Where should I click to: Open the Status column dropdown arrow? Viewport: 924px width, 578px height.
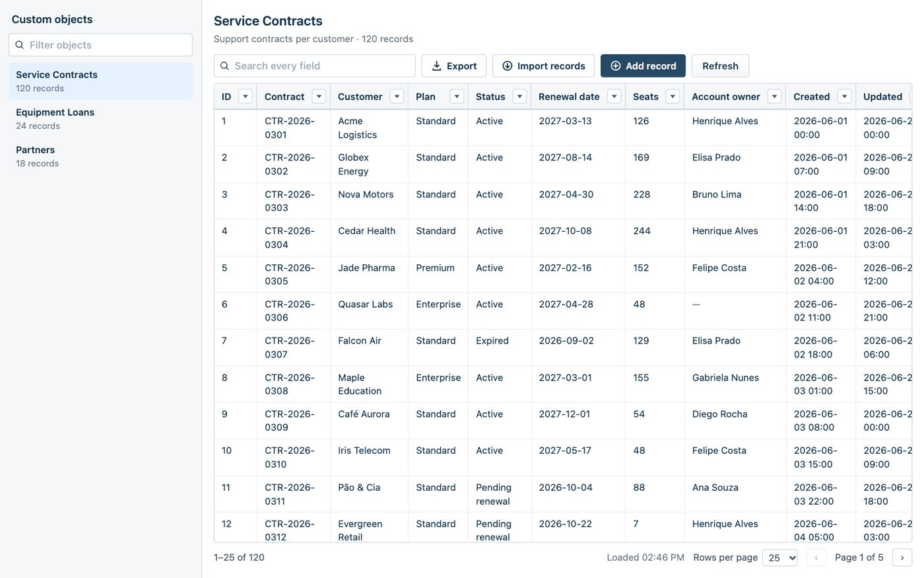click(x=519, y=96)
